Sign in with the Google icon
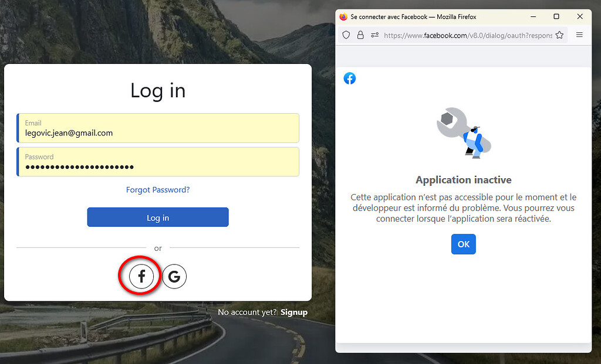 pyautogui.click(x=174, y=277)
